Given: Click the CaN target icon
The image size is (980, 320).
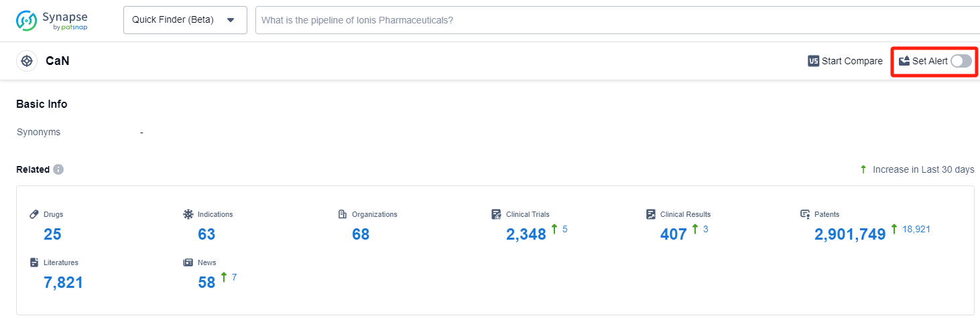Looking at the screenshot, I should pos(27,61).
